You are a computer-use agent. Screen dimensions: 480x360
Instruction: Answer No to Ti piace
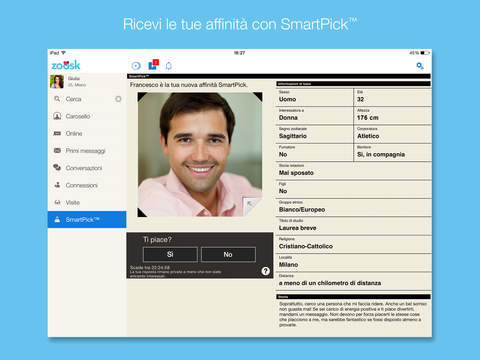click(228, 254)
